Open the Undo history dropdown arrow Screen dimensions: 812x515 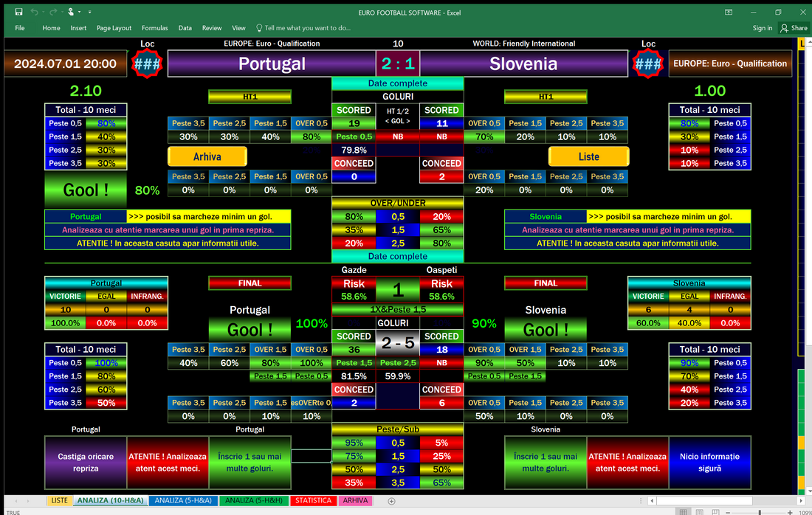43,13
